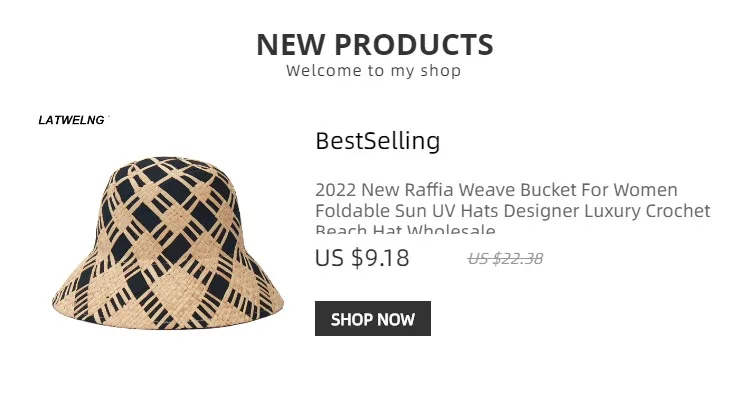
Task: Open the 2022 New Raffia Weave Bucket title
Action: click(496, 190)
